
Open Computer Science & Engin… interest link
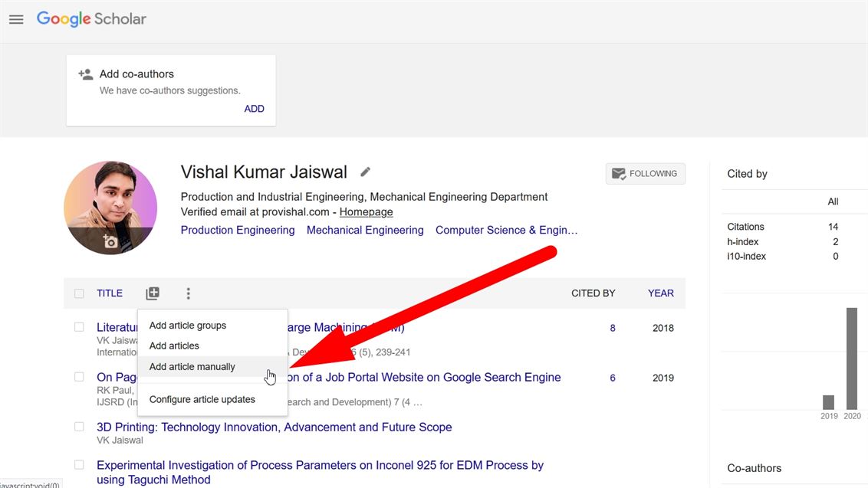[x=506, y=230]
